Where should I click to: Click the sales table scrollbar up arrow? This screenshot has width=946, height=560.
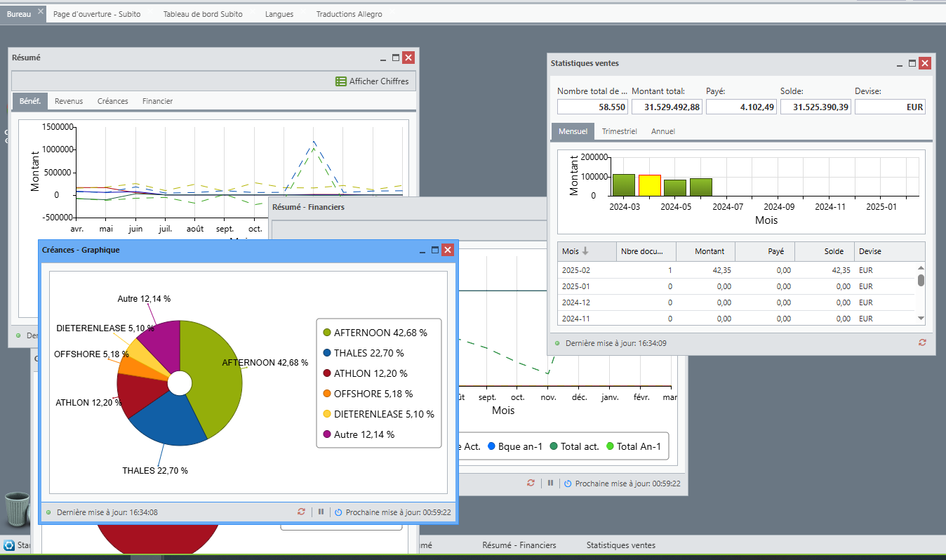[921, 267]
